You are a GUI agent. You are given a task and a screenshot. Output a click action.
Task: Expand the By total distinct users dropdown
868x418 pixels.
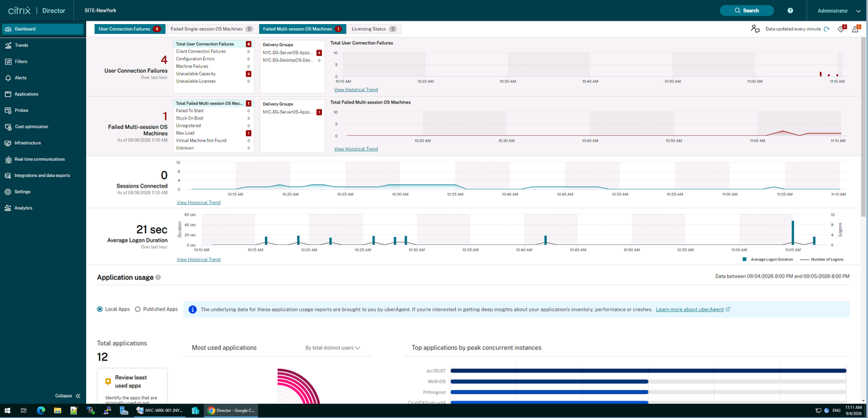[333, 348]
